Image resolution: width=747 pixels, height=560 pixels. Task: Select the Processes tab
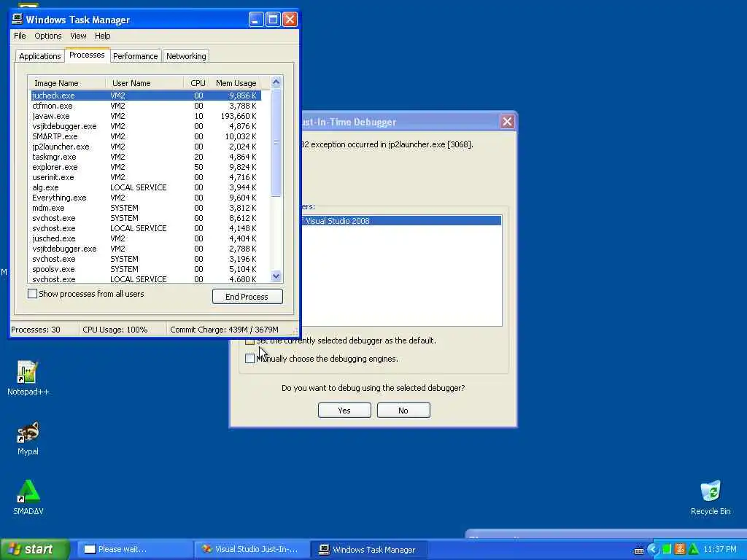click(87, 55)
